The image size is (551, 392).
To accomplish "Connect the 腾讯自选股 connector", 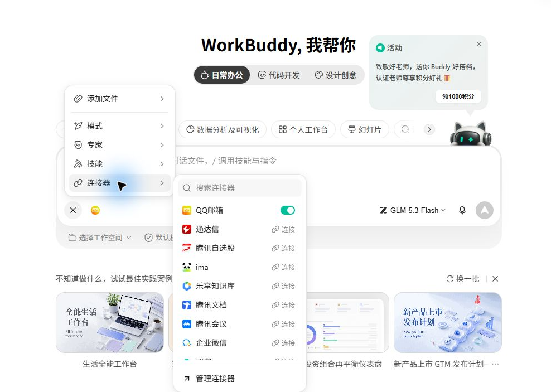I will pyautogui.click(x=283, y=248).
